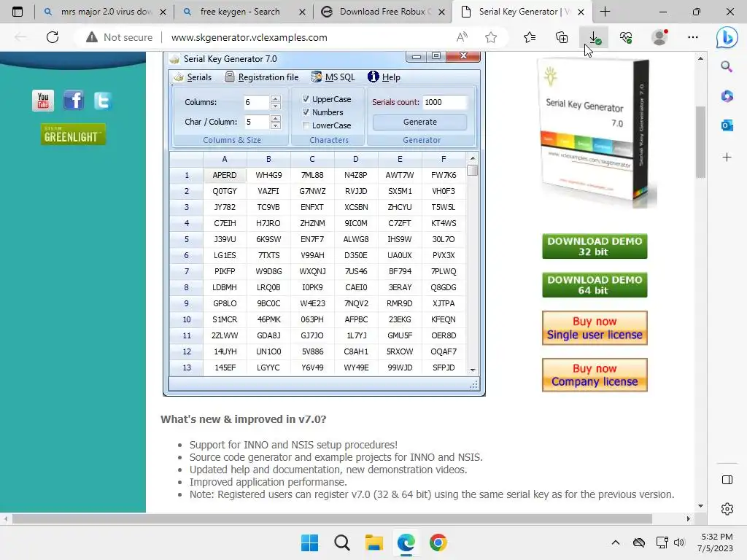Show hidden icons in the system tray
747x560 pixels.
[616, 542]
